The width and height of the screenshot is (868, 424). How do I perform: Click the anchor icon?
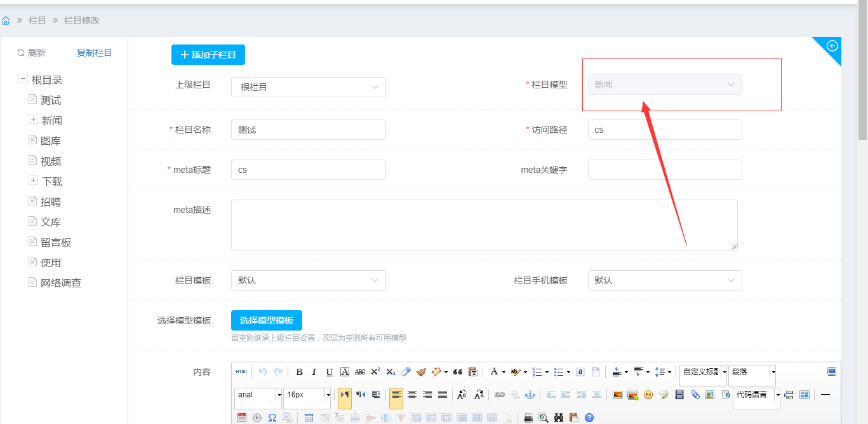pyautogui.click(x=530, y=395)
